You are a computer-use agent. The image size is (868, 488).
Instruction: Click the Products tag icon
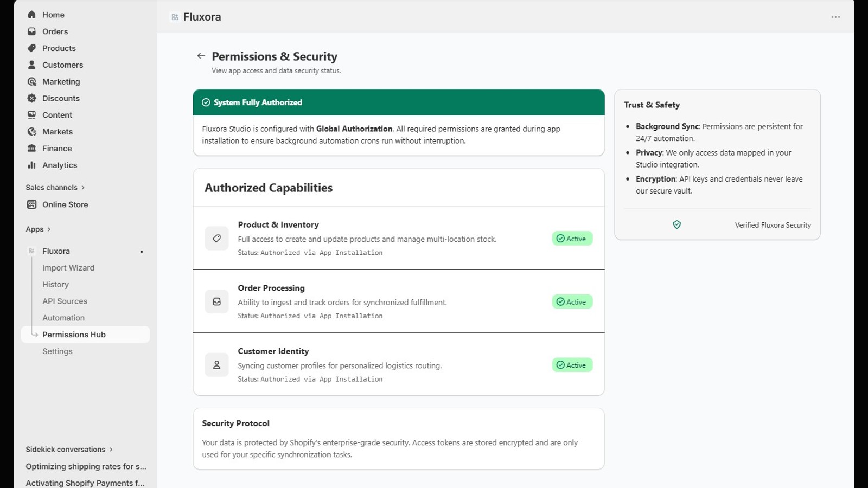(31, 48)
